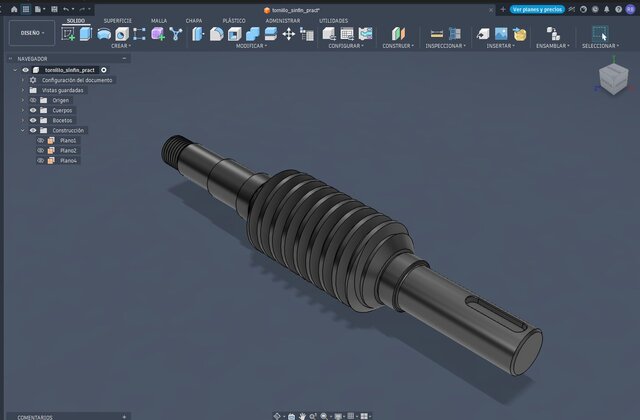Show Plano4 via its eye icon
Image resolution: width=640 pixels, height=420 pixels.
(x=40, y=160)
